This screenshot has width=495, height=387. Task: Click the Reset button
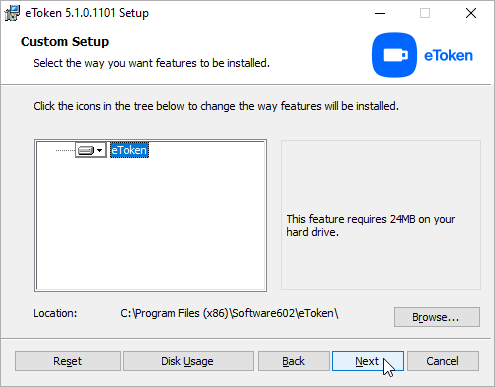(68, 361)
